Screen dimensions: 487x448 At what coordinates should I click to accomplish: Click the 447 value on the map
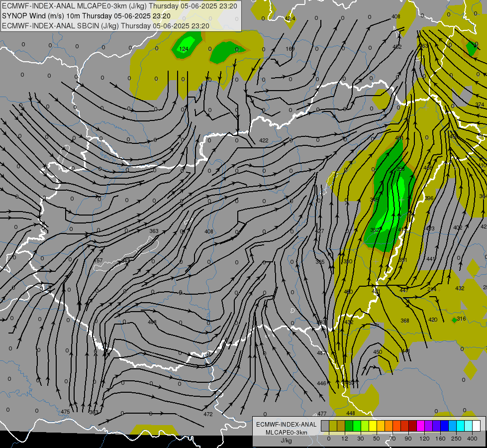[404, 290]
